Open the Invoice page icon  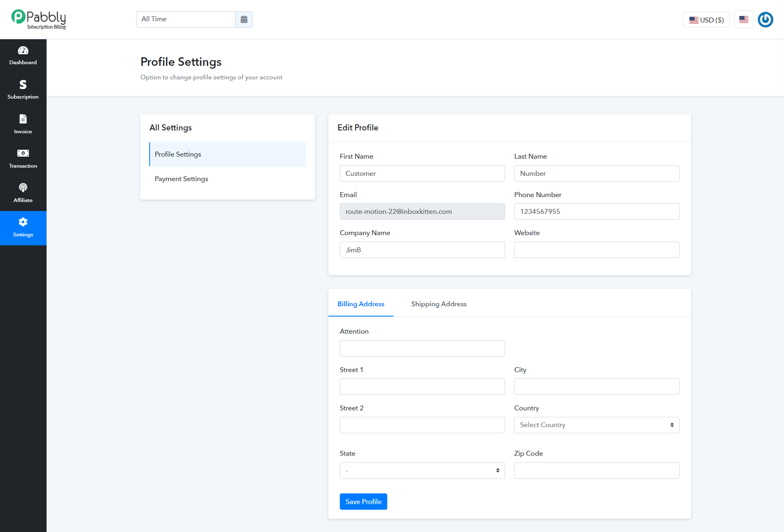23,119
